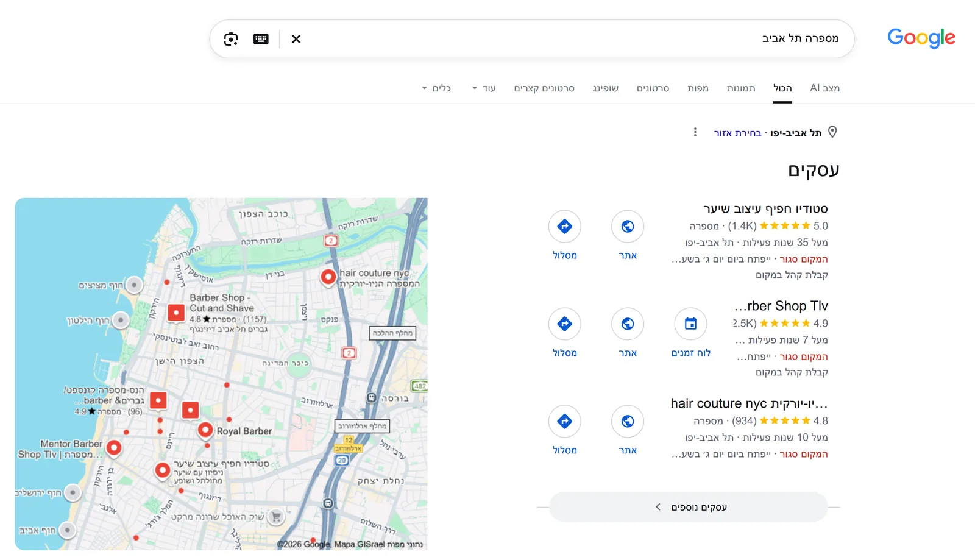Screen dimensions: 975x560
Task: Open the location pin icon beside תל אביב-יפו
Action: [x=832, y=132]
